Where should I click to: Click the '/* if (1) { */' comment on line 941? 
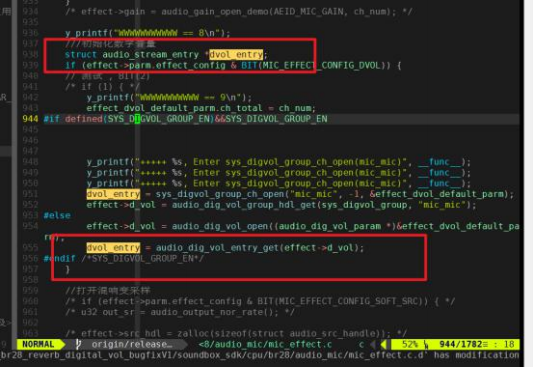tap(102, 87)
